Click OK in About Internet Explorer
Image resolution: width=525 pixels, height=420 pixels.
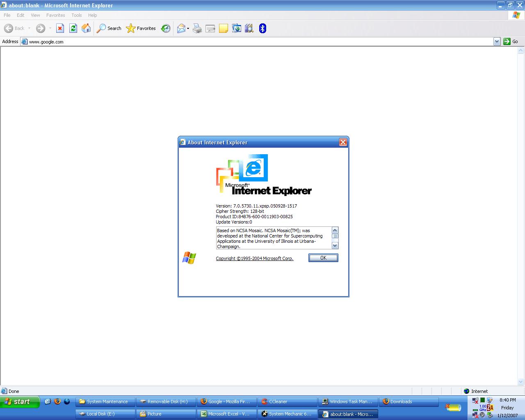[323, 258]
